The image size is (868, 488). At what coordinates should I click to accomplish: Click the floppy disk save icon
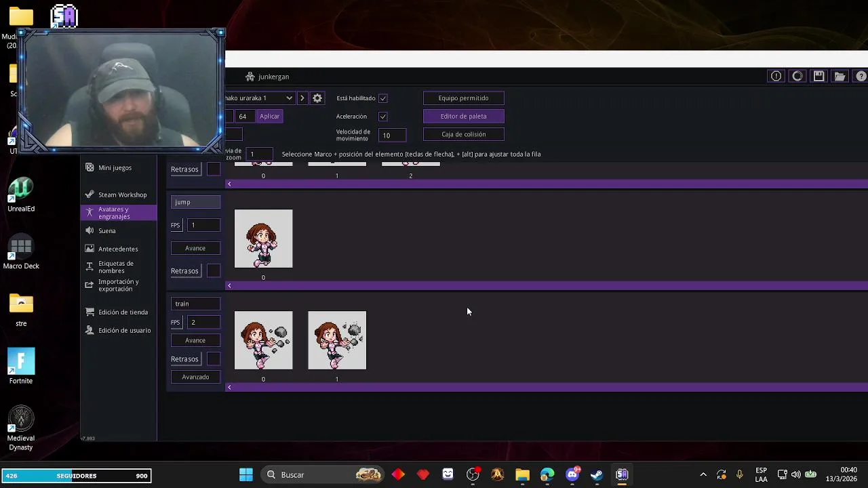coord(818,77)
